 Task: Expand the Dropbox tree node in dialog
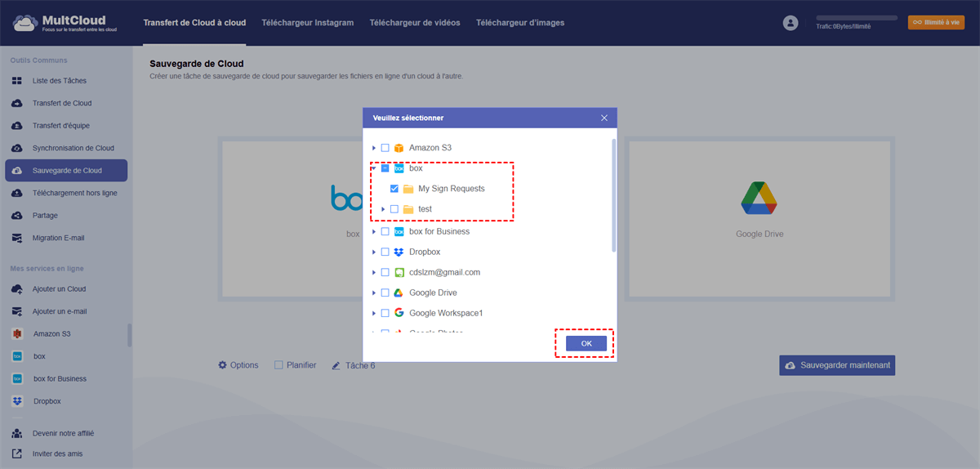coord(374,252)
